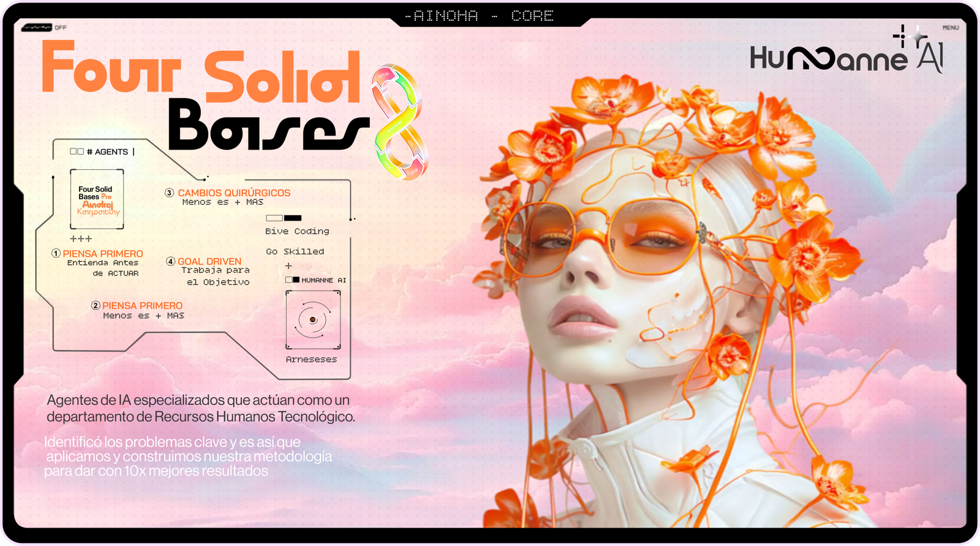Click the numbered circle 1 beside Piensa Primero
Viewport: 980px width, 546px height.
click(56, 254)
